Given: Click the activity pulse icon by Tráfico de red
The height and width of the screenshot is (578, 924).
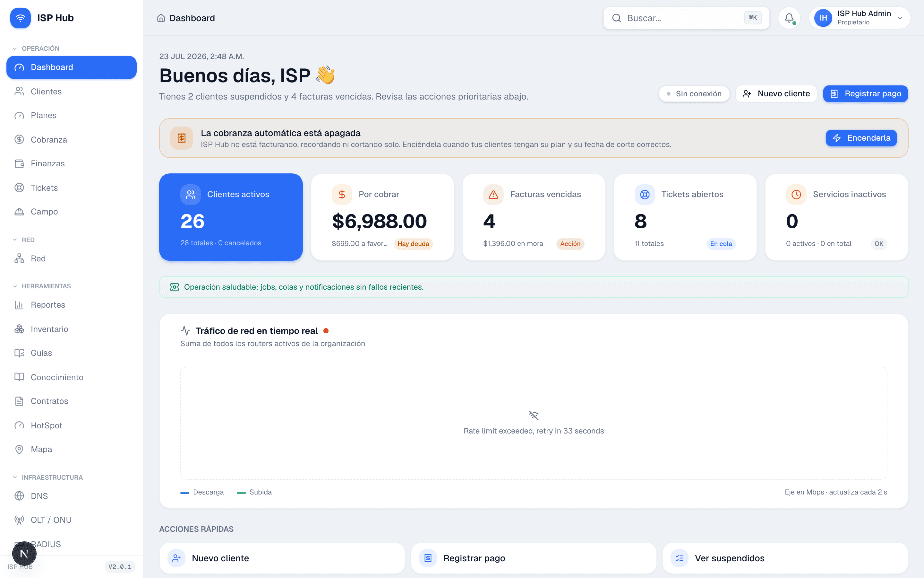Looking at the screenshot, I should (185, 331).
